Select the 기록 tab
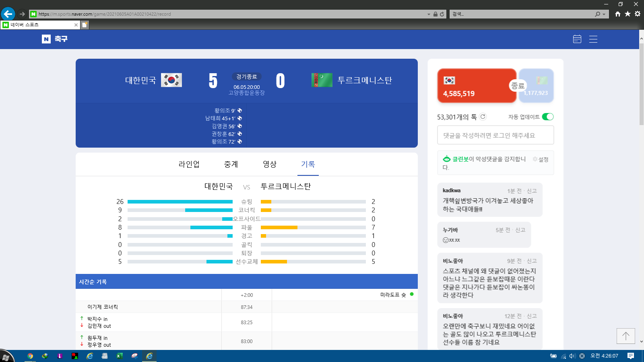The height and width of the screenshot is (362, 644). pos(308,164)
